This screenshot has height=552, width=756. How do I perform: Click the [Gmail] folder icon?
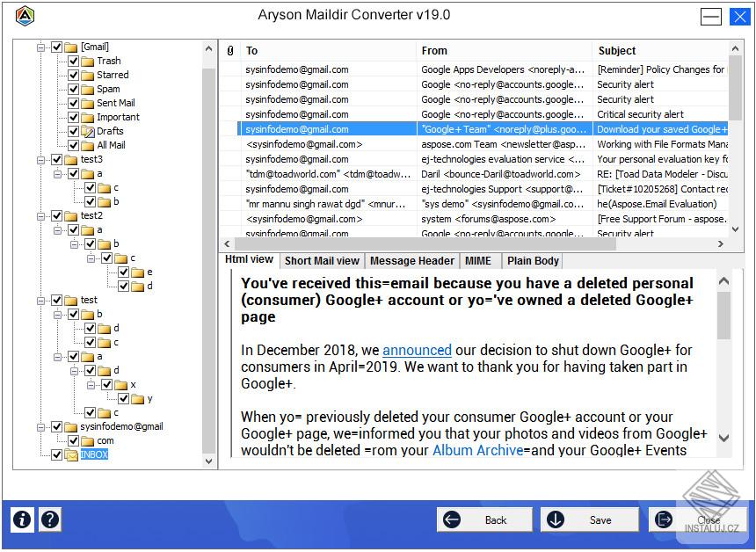(x=71, y=47)
